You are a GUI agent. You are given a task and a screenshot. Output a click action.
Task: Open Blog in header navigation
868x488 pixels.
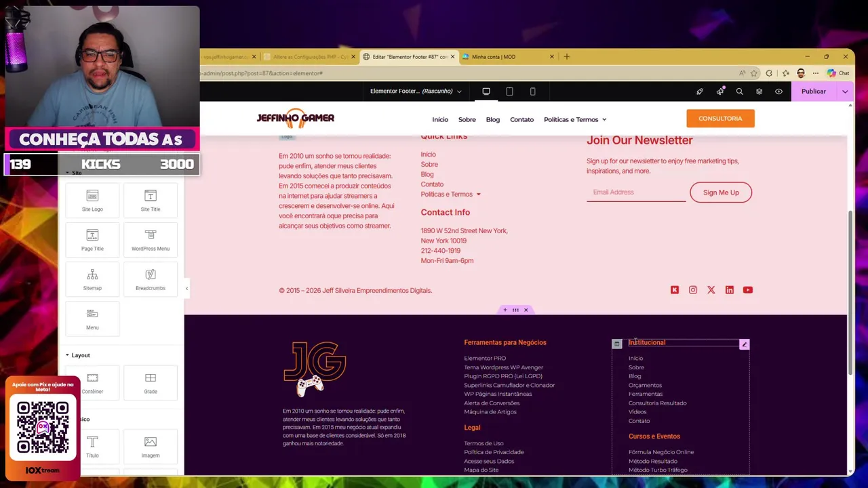coord(492,119)
